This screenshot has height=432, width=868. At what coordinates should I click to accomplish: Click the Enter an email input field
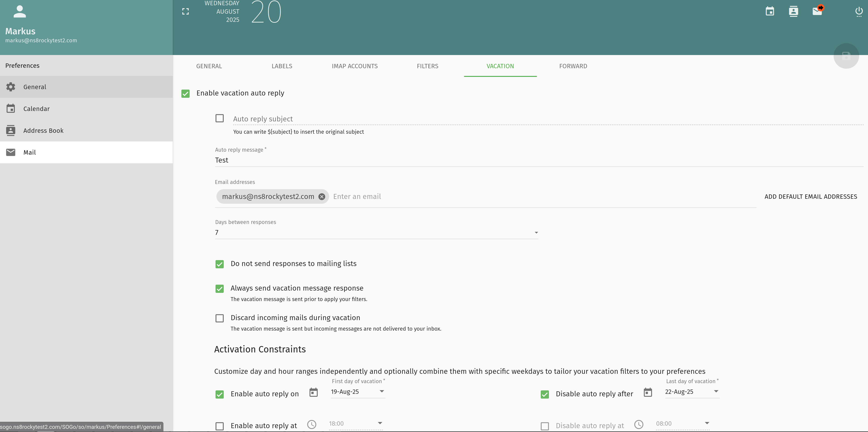539,197
